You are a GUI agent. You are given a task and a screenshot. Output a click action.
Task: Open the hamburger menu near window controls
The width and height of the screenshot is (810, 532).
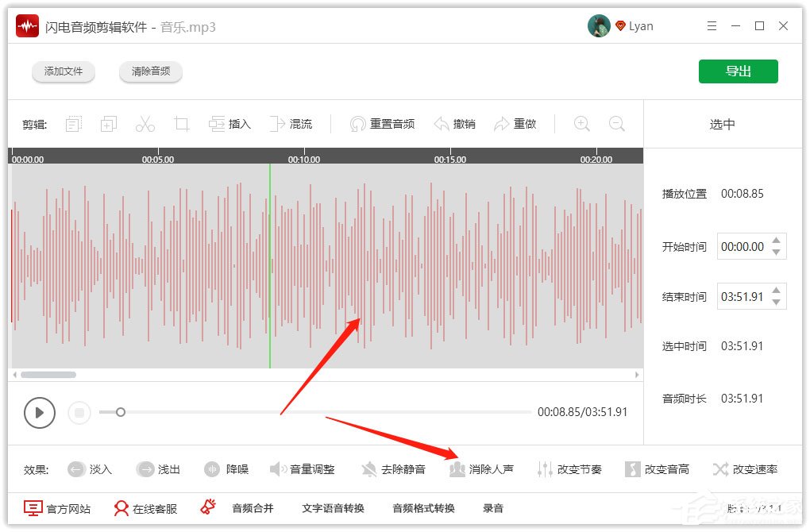tap(712, 25)
